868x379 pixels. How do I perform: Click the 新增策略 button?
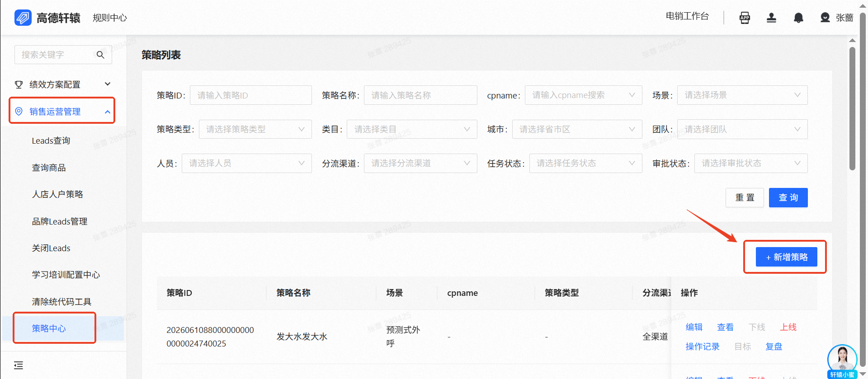786,257
